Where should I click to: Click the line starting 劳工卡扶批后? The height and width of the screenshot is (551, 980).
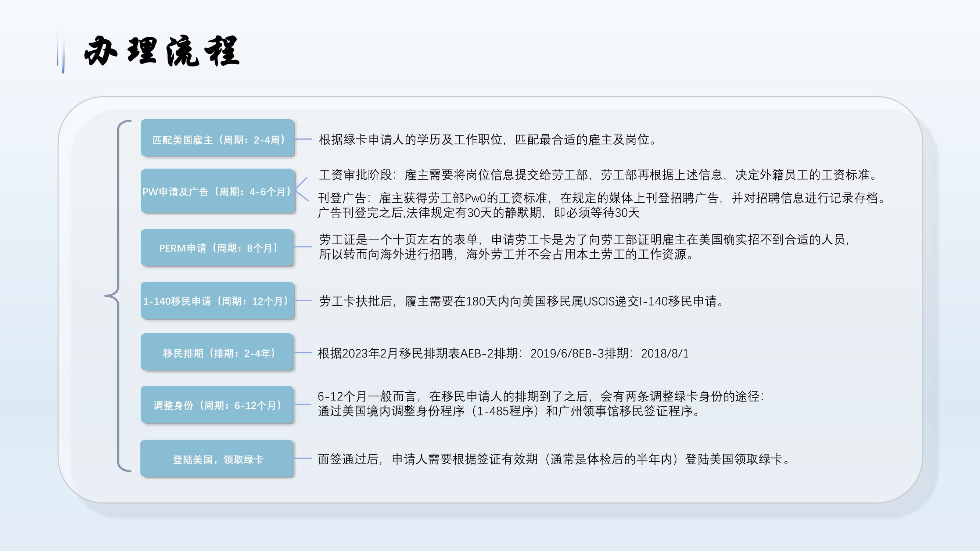(x=521, y=301)
